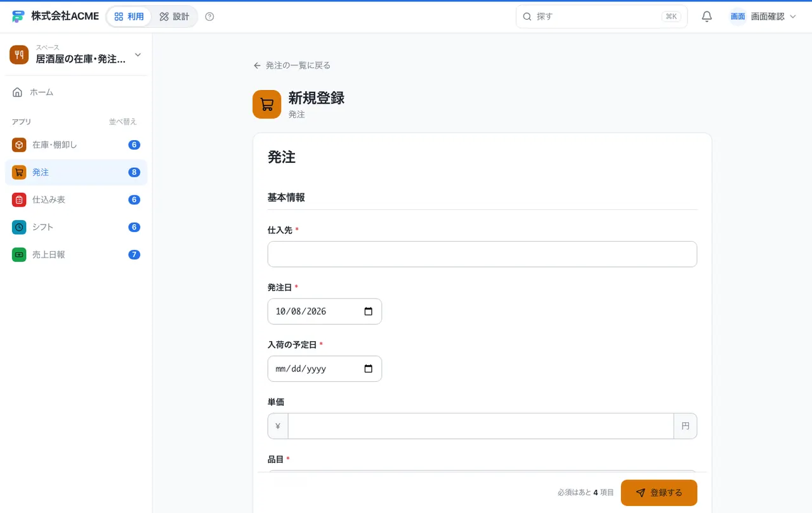812x513 pixels.
Task: Click the 発注日 date field
Action: tap(325, 311)
